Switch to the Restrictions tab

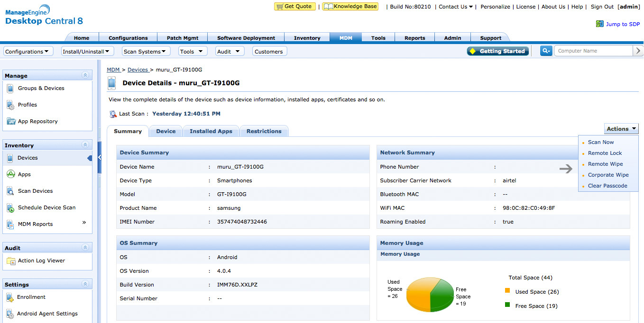pyautogui.click(x=264, y=131)
